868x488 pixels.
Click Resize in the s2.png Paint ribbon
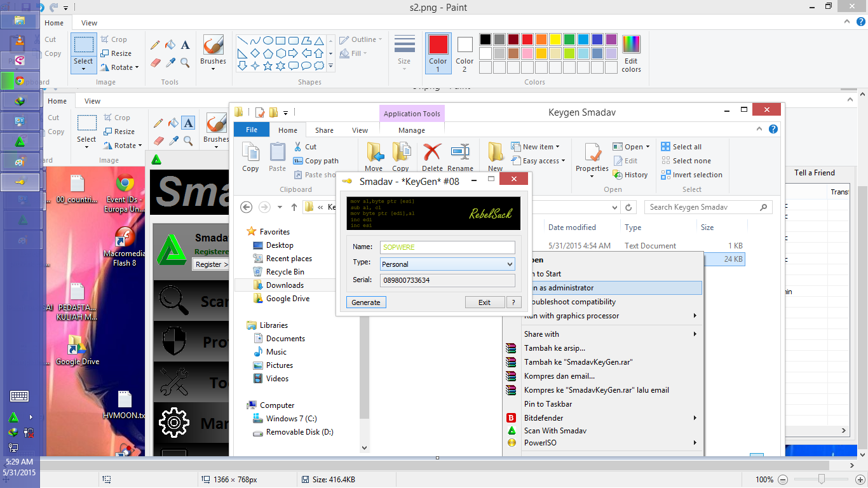pyautogui.click(x=116, y=53)
